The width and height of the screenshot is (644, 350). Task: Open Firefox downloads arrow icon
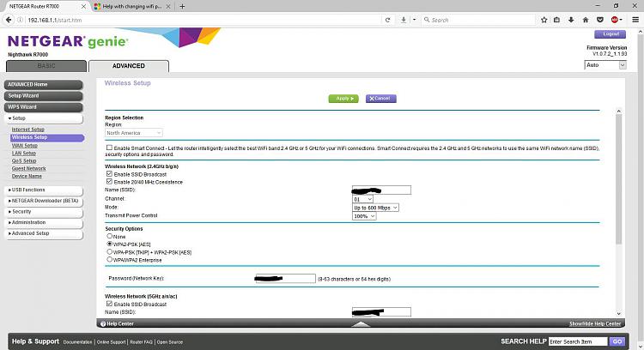tap(571, 20)
